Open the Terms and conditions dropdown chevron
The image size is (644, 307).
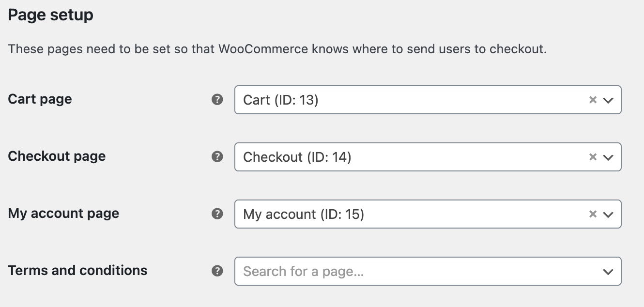pos(608,272)
